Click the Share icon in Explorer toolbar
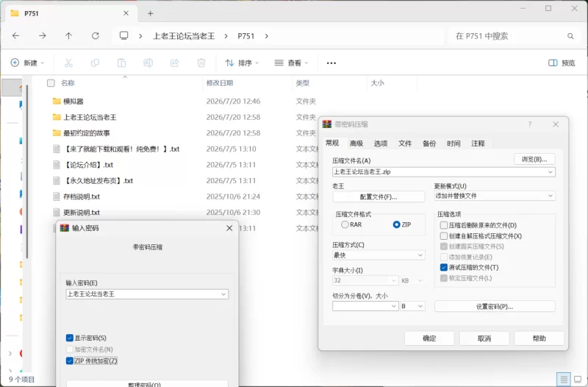 175,63
